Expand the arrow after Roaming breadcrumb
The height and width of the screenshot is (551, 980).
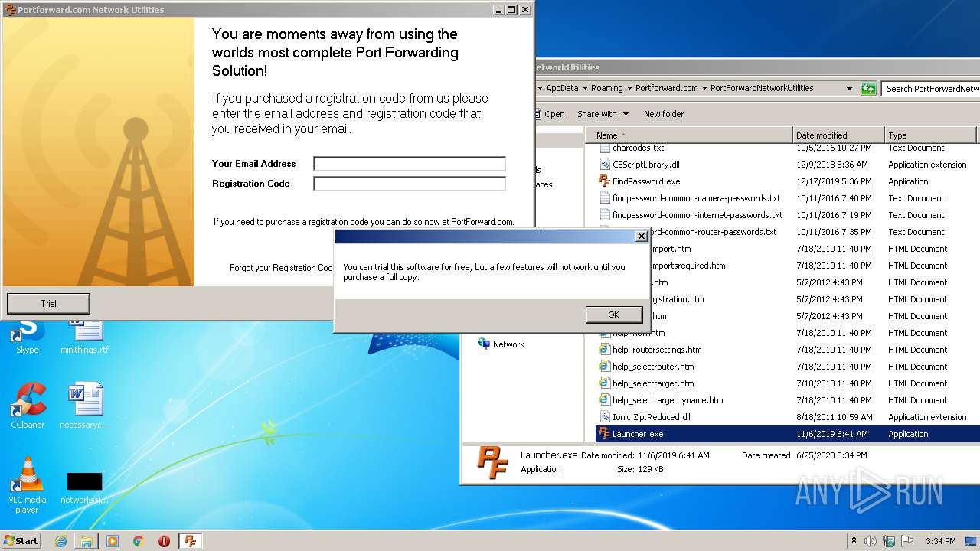pyautogui.click(x=629, y=89)
